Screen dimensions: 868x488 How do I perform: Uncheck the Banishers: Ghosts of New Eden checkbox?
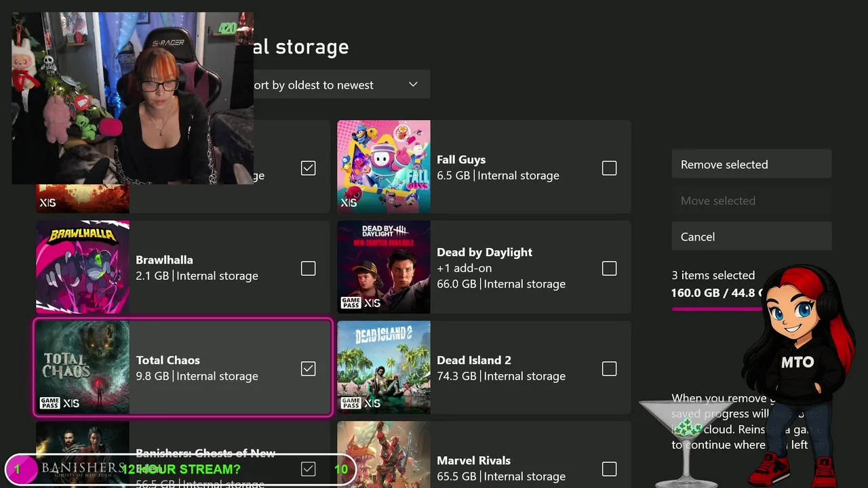[309, 469]
